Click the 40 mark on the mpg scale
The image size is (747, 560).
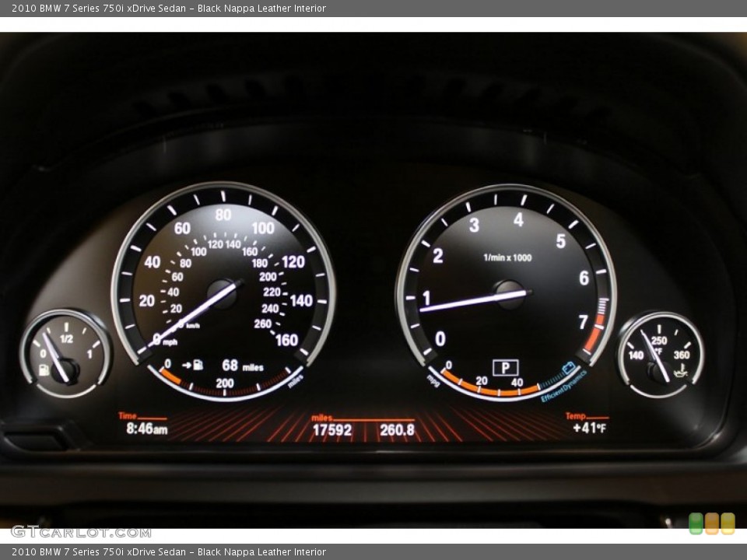tap(517, 382)
